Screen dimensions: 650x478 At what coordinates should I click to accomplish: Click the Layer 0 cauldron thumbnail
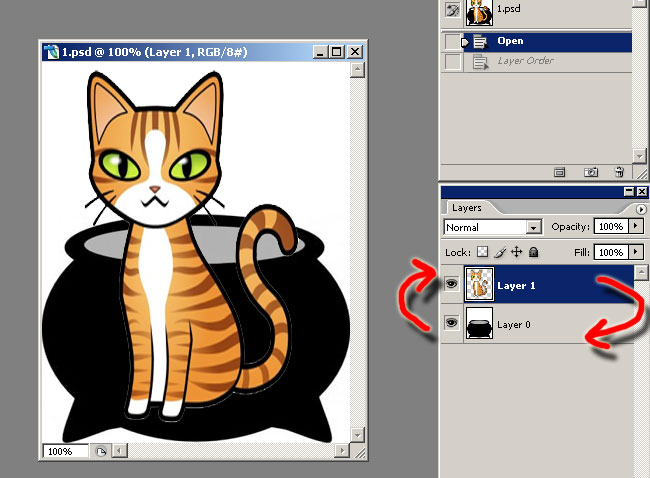click(x=479, y=323)
